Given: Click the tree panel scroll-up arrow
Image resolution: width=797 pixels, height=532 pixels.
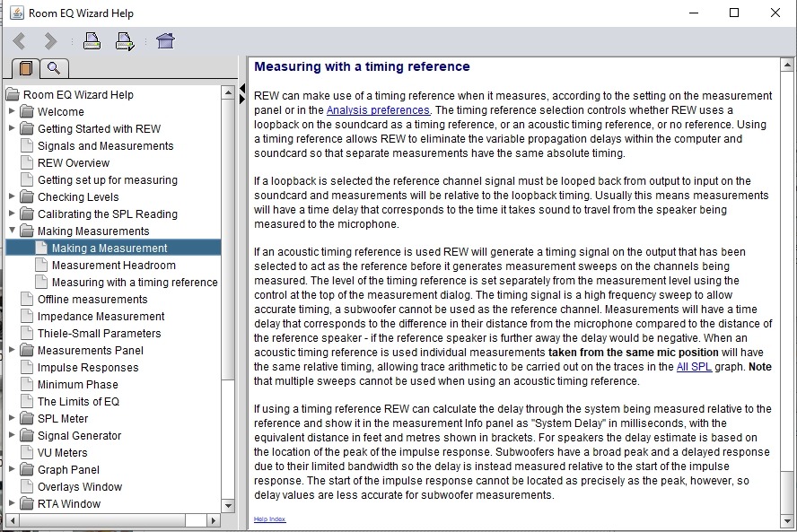Looking at the screenshot, I should coord(228,92).
